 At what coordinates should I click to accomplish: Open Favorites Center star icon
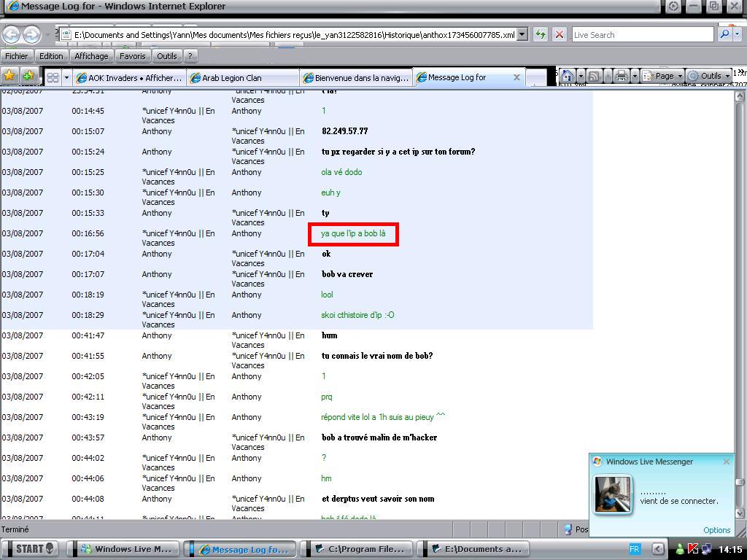(x=9, y=76)
